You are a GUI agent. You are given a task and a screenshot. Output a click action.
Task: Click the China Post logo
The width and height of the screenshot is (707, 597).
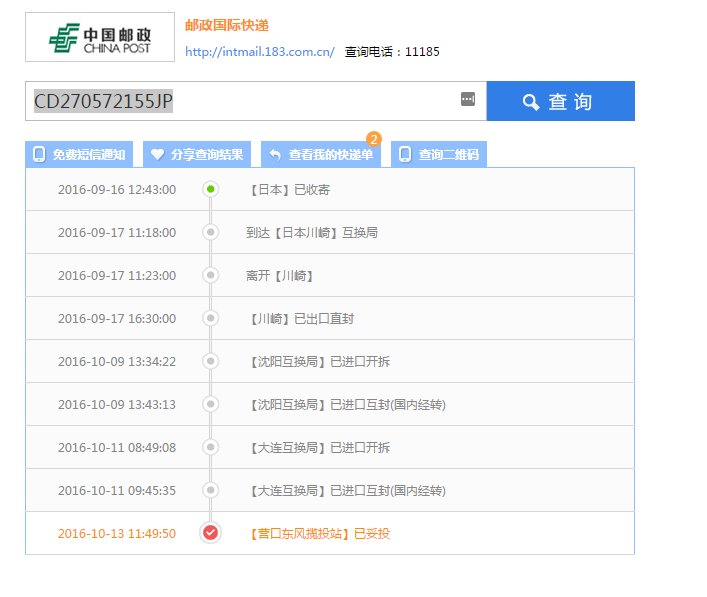(100, 37)
